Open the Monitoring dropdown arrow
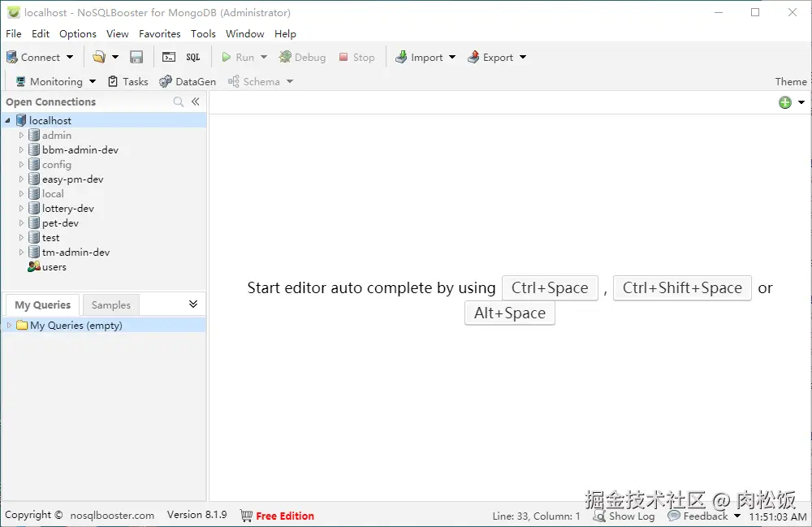Viewport: 812px width, 527px height. [x=93, y=81]
